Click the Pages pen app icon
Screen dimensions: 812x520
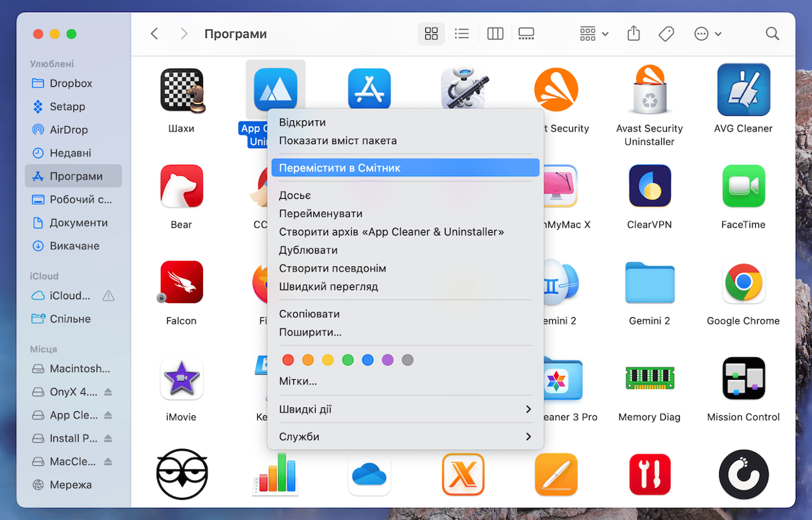click(556, 475)
